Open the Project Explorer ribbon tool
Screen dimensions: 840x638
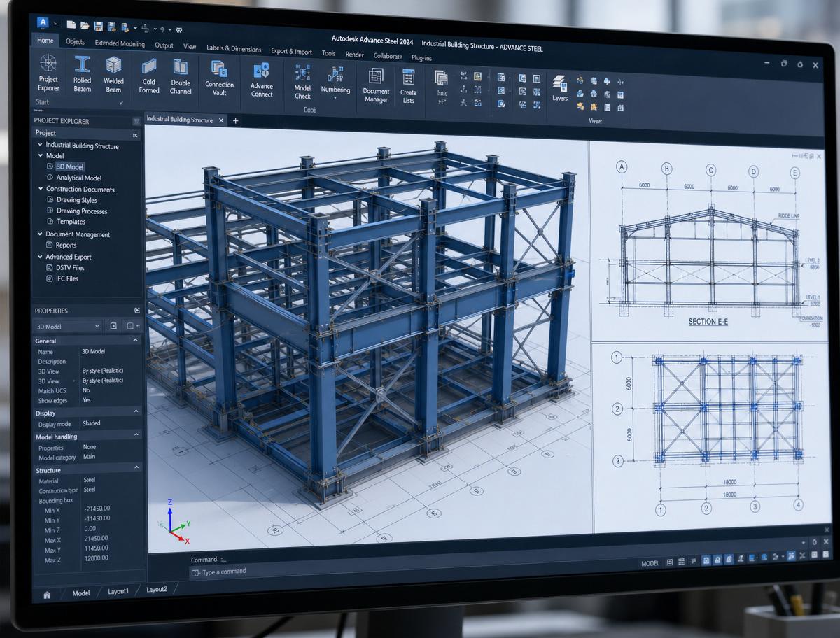click(x=48, y=73)
